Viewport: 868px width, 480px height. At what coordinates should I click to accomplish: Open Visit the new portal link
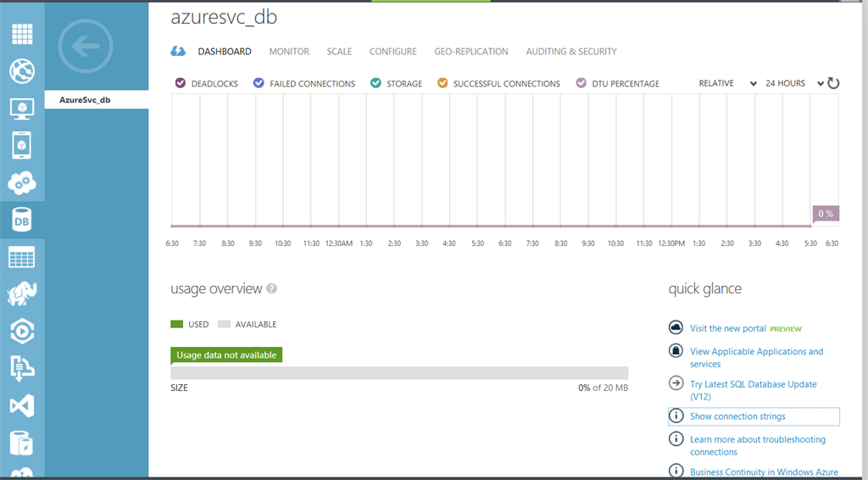(x=728, y=328)
